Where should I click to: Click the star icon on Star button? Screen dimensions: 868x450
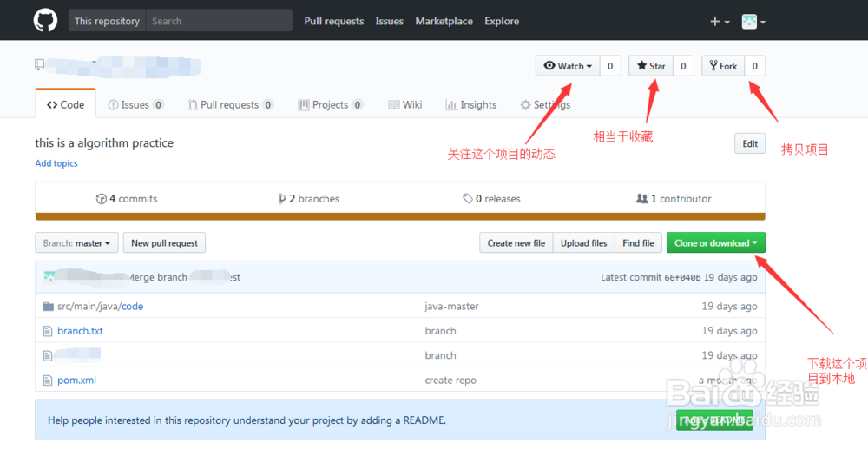point(641,65)
